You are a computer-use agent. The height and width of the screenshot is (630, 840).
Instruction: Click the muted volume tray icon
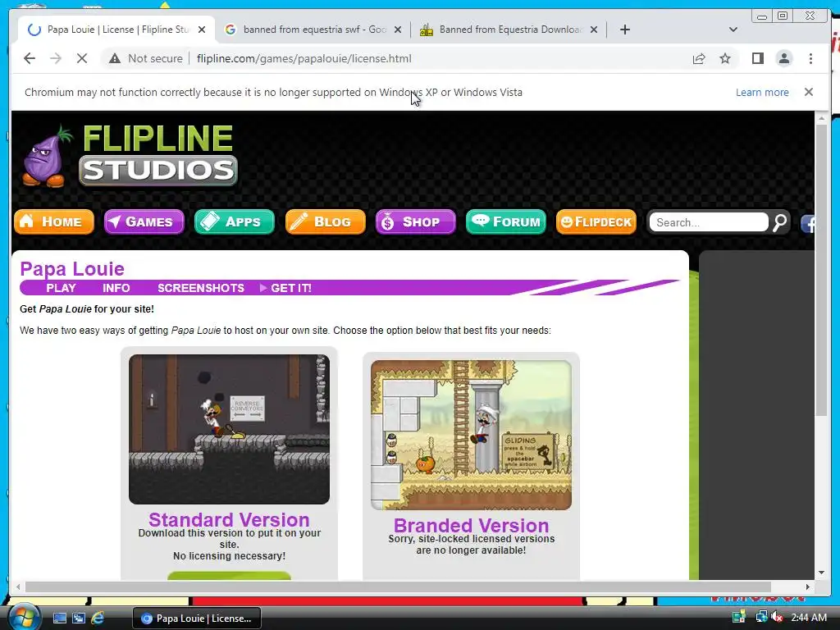point(777,618)
